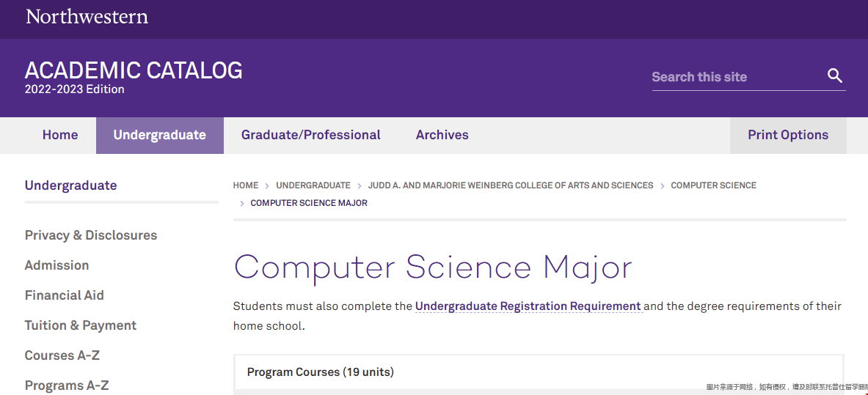This screenshot has width=868, height=395.
Task: Open the Undergraduate sidebar heading
Action: click(71, 185)
